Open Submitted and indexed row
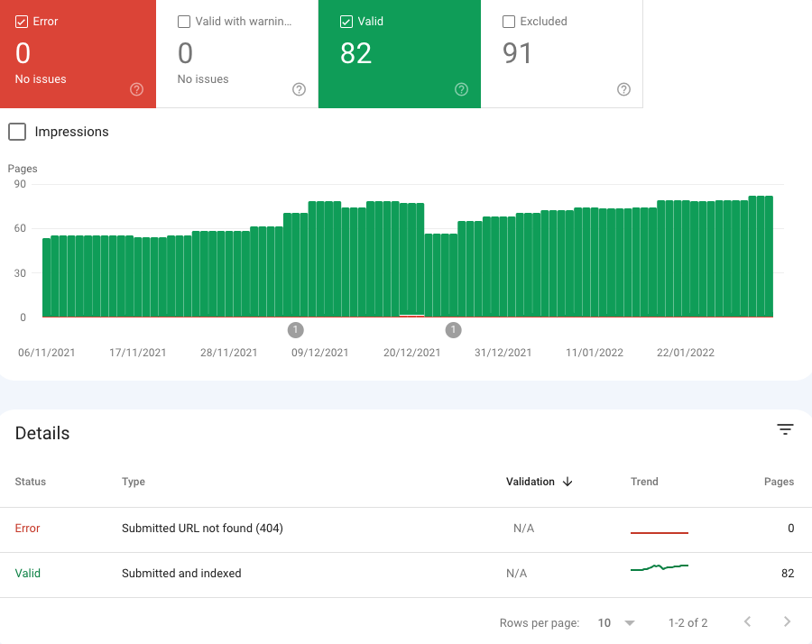The width and height of the screenshot is (812, 644). 406,575
